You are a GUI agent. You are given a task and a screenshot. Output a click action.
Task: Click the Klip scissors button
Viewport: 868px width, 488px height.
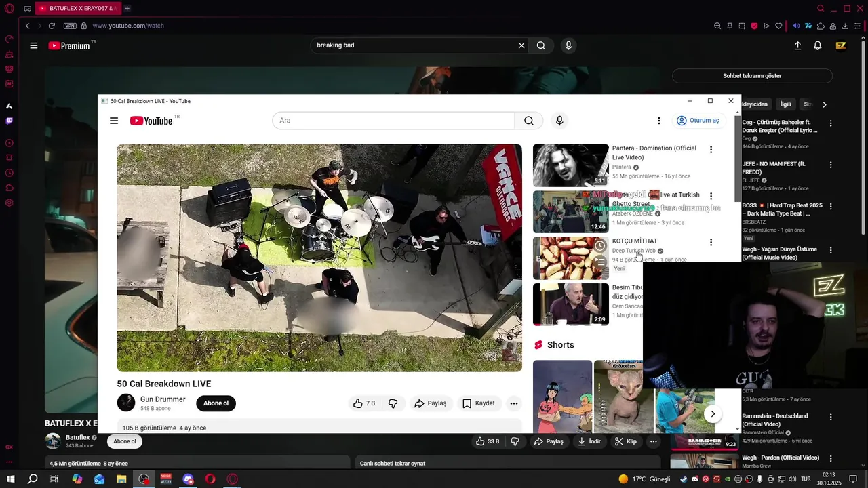coord(625,441)
